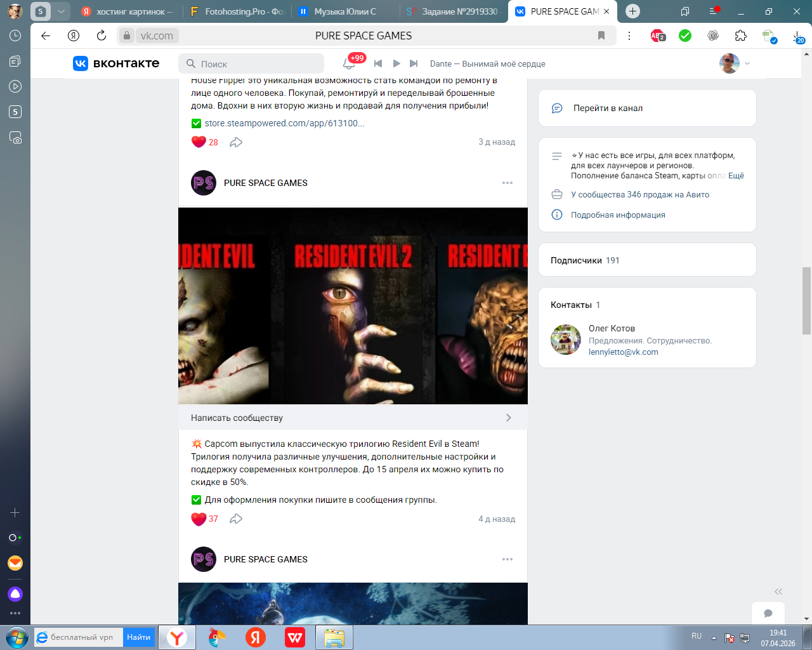Expand community description with Ещё
The height and width of the screenshot is (650, 812).
736,176
